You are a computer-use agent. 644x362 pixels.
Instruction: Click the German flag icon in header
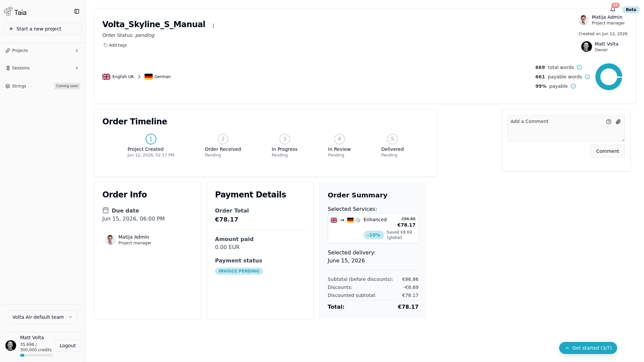pos(149,77)
